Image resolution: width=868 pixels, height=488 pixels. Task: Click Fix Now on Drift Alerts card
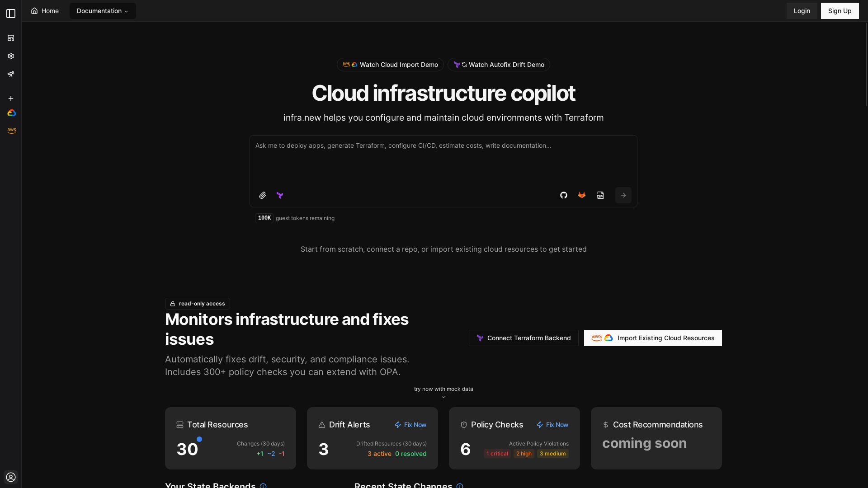point(410,425)
